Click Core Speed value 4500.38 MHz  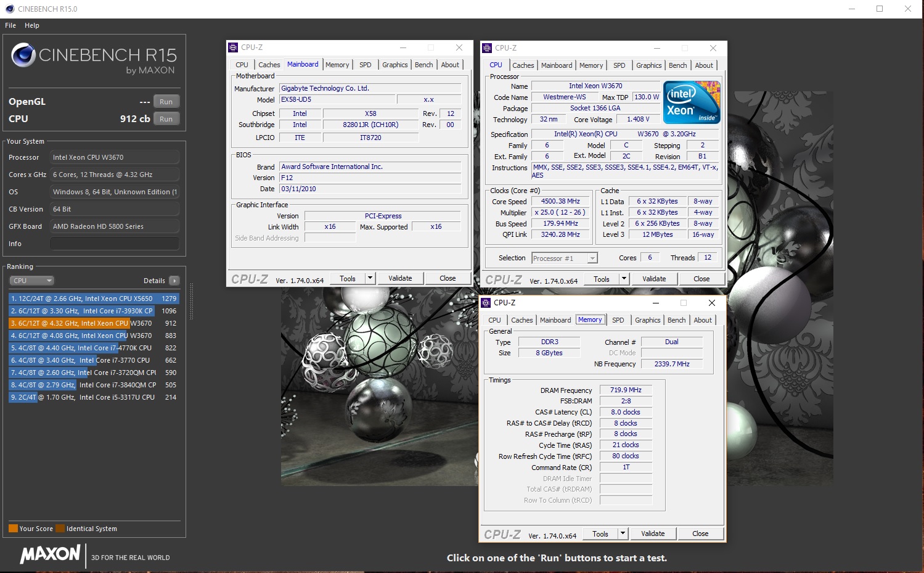click(560, 201)
